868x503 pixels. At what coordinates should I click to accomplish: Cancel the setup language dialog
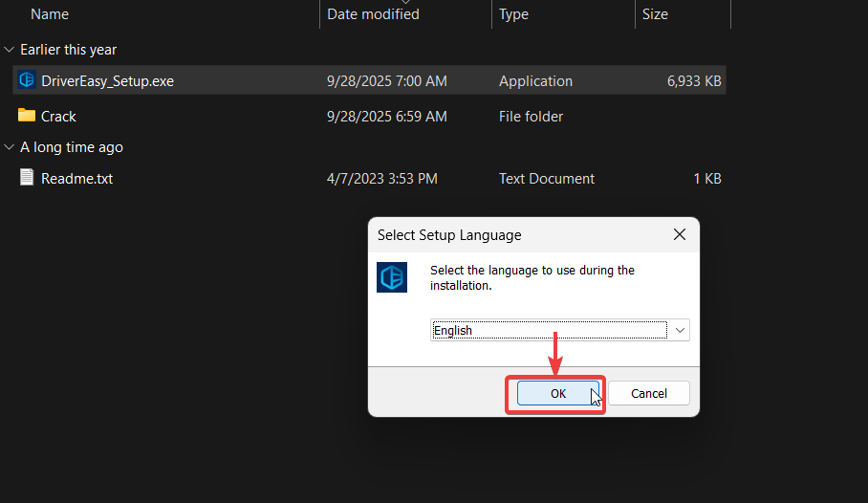tap(649, 393)
